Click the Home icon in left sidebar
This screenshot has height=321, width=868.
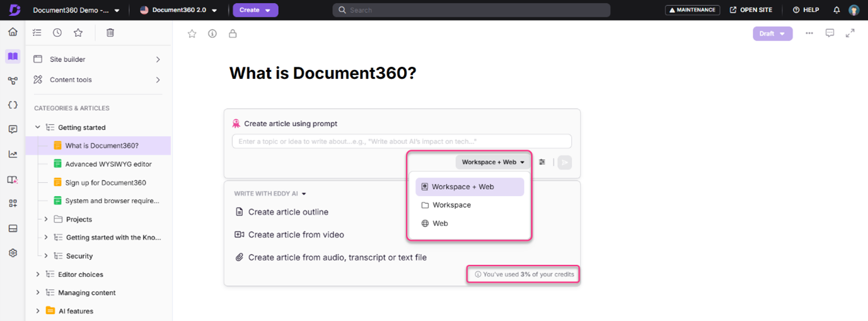[13, 32]
